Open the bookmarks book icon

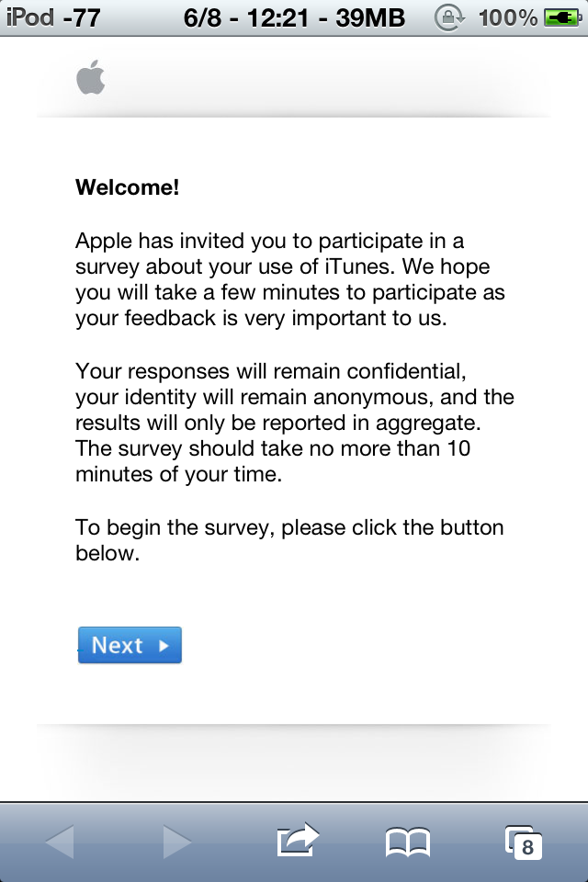(408, 842)
